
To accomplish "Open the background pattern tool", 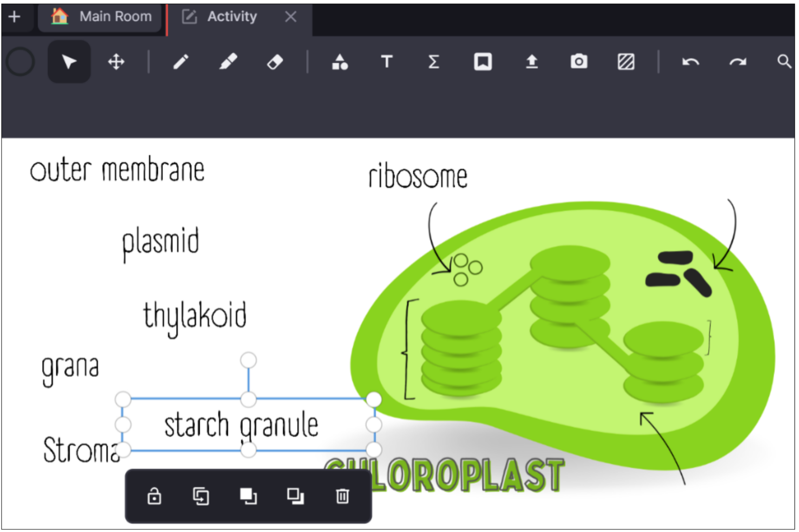I will pyautogui.click(x=626, y=61).
